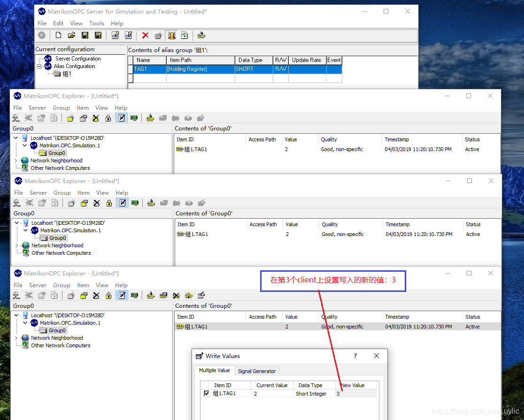Switch to the Signal Generator tab
The height and width of the screenshot is (420, 524).
[257, 371]
